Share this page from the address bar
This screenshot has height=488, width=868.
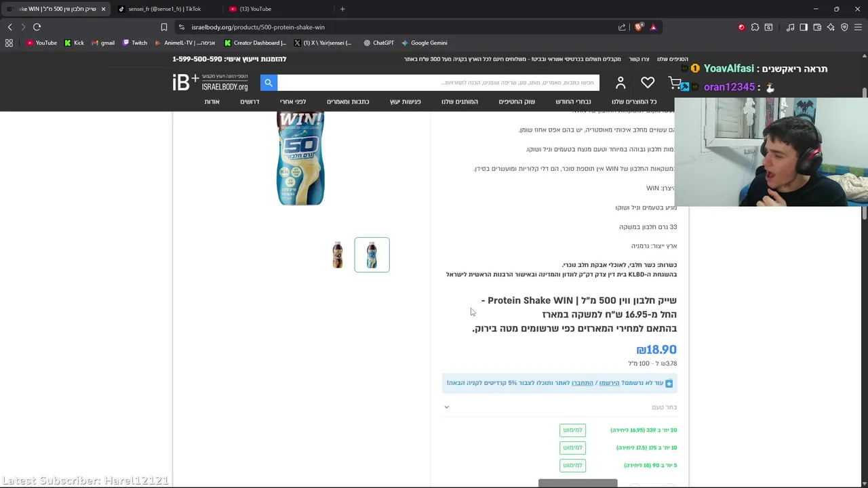[x=622, y=27]
